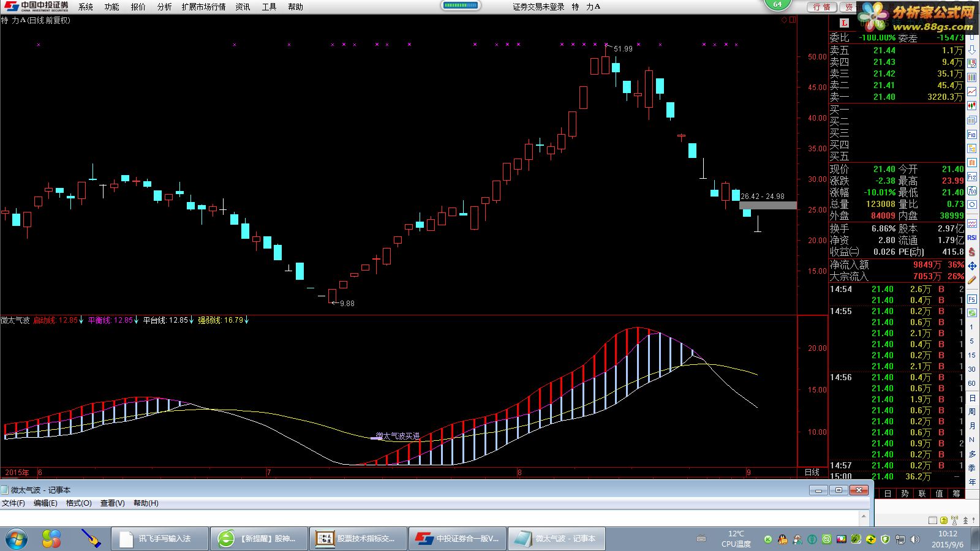Click the 行情 button at top right
The width and height of the screenshot is (980, 551).
coord(821,7)
